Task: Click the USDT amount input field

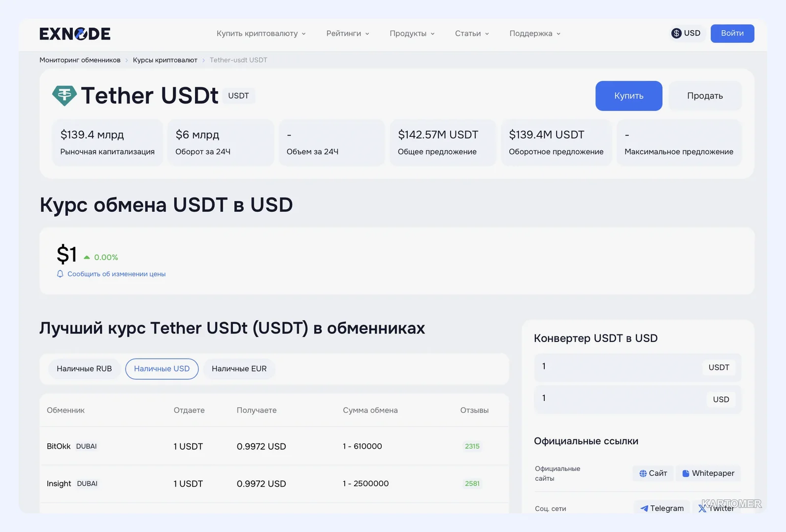Action: coord(637,367)
